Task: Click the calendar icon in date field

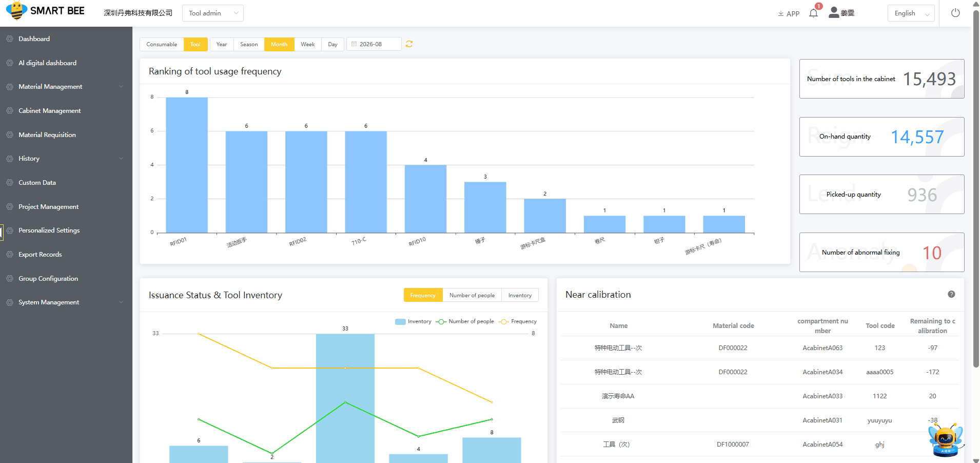Action: coord(354,44)
